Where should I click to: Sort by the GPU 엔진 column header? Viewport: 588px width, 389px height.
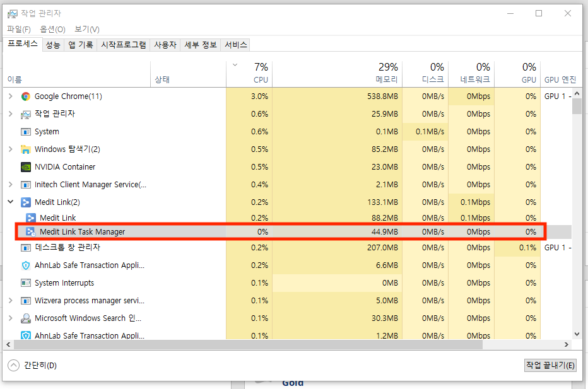coord(560,74)
